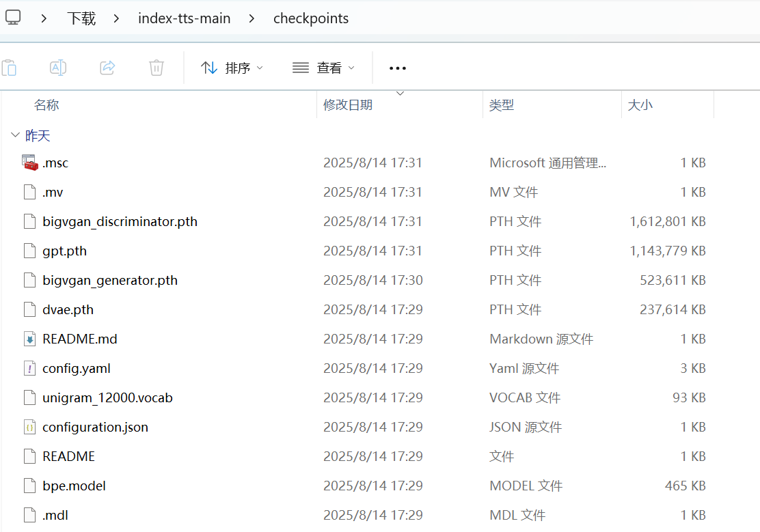Image resolution: width=760 pixels, height=532 pixels.
Task: Select the bigvgan_generator.pth file
Action: pyautogui.click(x=109, y=280)
